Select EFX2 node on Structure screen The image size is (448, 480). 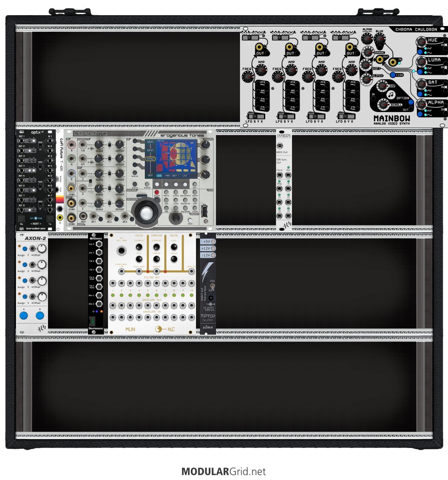[x=150, y=159]
